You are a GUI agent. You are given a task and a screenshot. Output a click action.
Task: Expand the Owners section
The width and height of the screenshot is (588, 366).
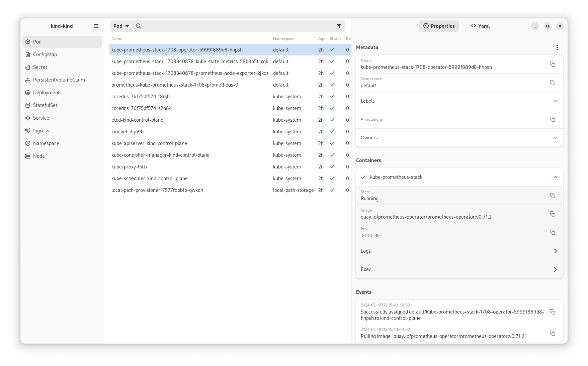click(x=556, y=137)
